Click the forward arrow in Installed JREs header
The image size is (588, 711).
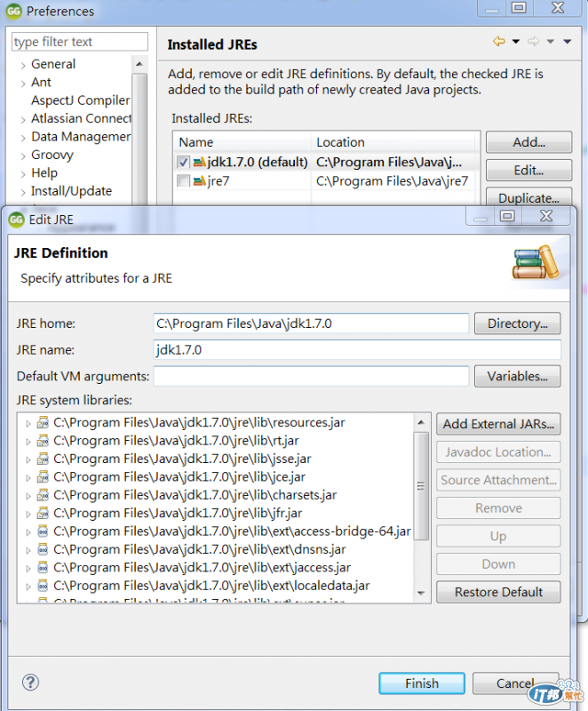(533, 42)
